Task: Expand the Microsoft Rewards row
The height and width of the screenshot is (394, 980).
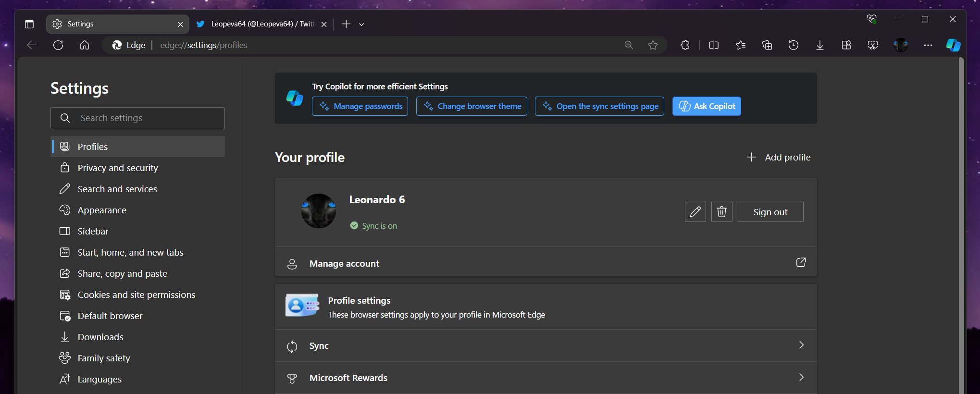Action: (546, 378)
